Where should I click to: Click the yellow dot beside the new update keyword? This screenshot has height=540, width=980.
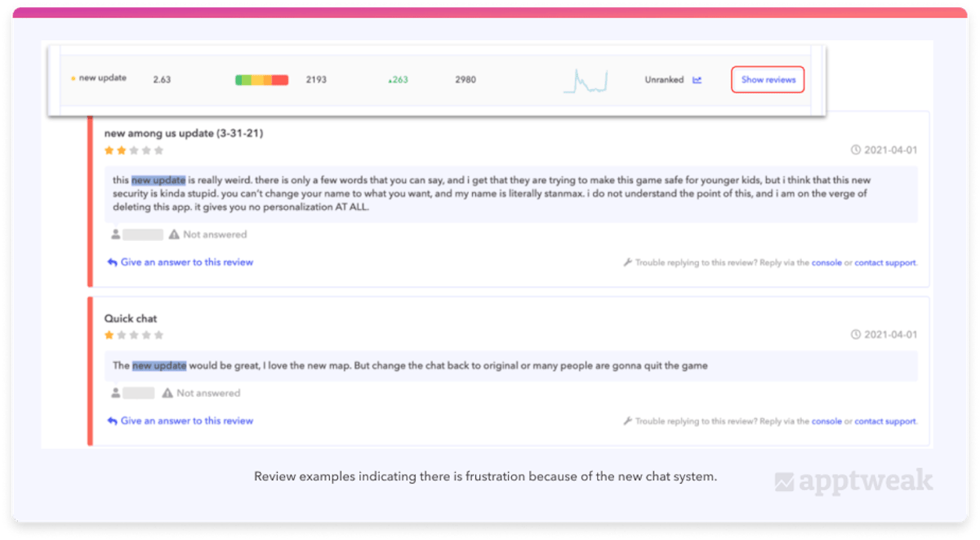tap(73, 79)
